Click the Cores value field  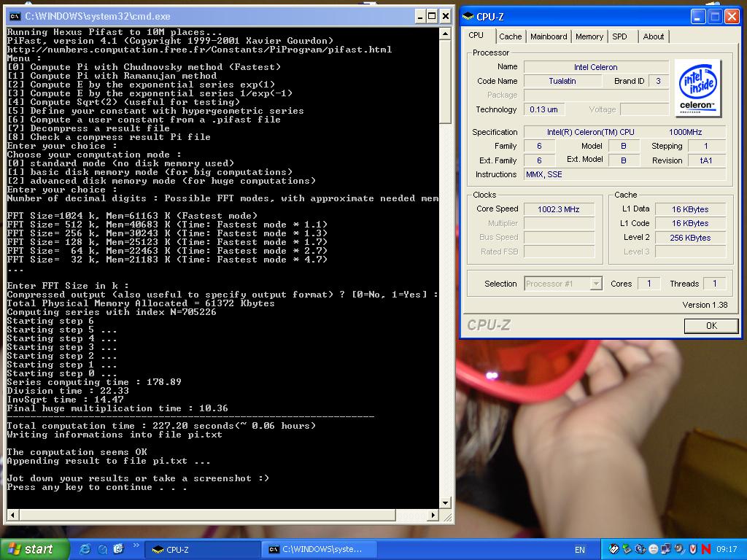pyautogui.click(x=649, y=284)
